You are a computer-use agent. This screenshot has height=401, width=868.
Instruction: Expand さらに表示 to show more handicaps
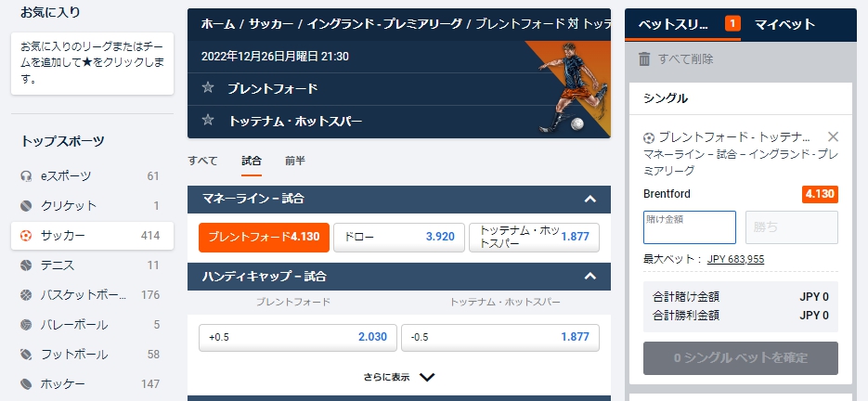[399, 377]
